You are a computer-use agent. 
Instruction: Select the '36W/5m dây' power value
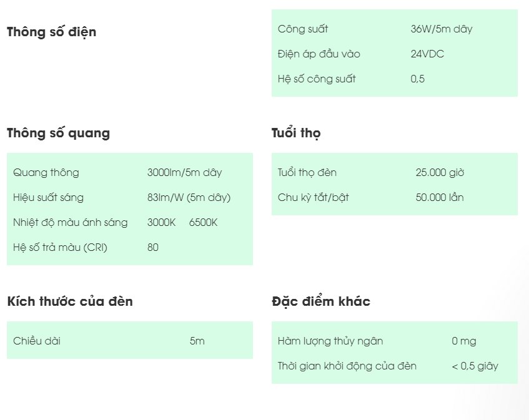pos(442,29)
